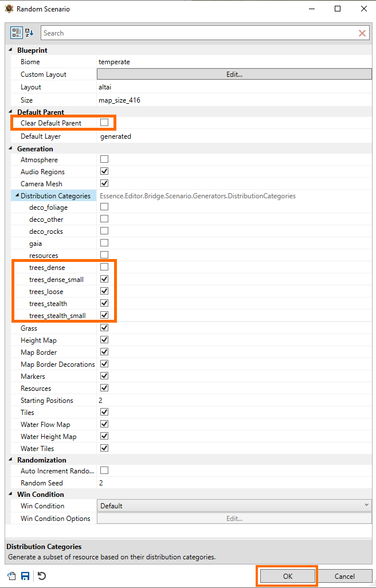Collapse the Win Condition section
Image resolution: width=376 pixels, height=588 pixels.
click(x=10, y=494)
